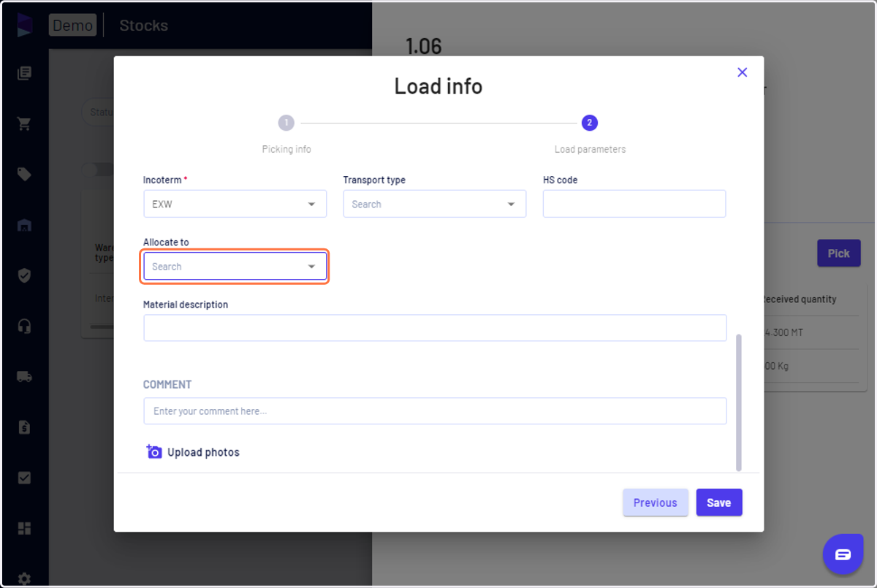
Task: Click the Previous button
Action: pos(656,503)
